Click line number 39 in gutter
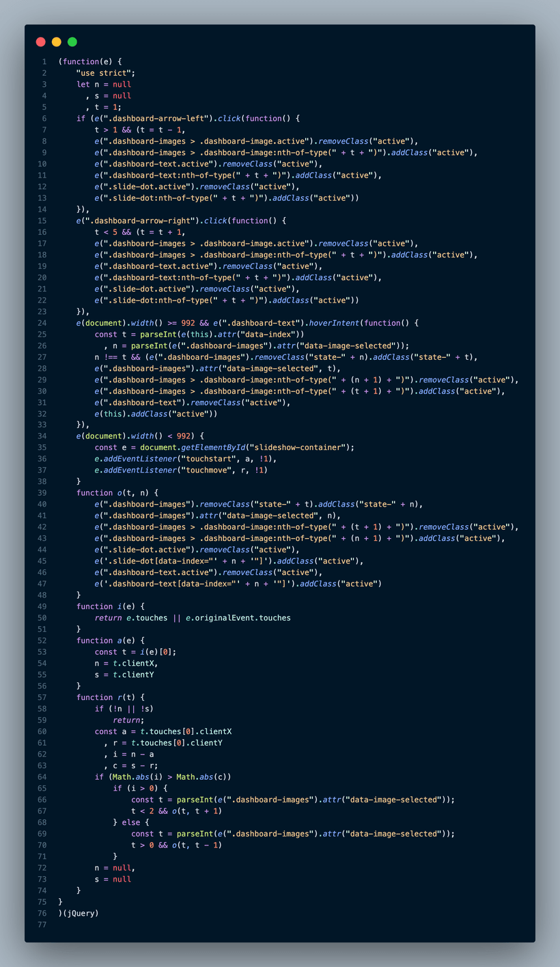Image resolution: width=560 pixels, height=967 pixels. tap(43, 493)
